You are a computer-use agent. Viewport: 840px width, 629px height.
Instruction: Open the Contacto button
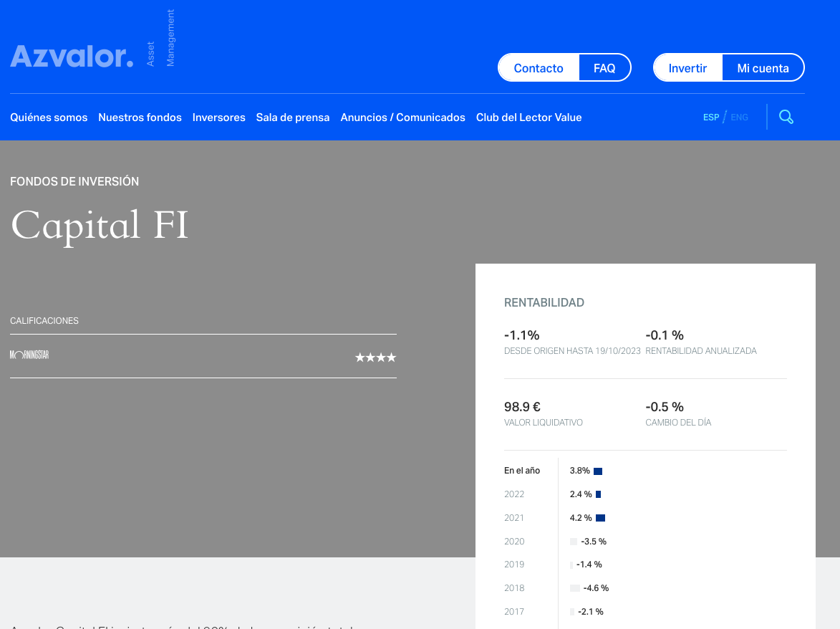tap(539, 68)
